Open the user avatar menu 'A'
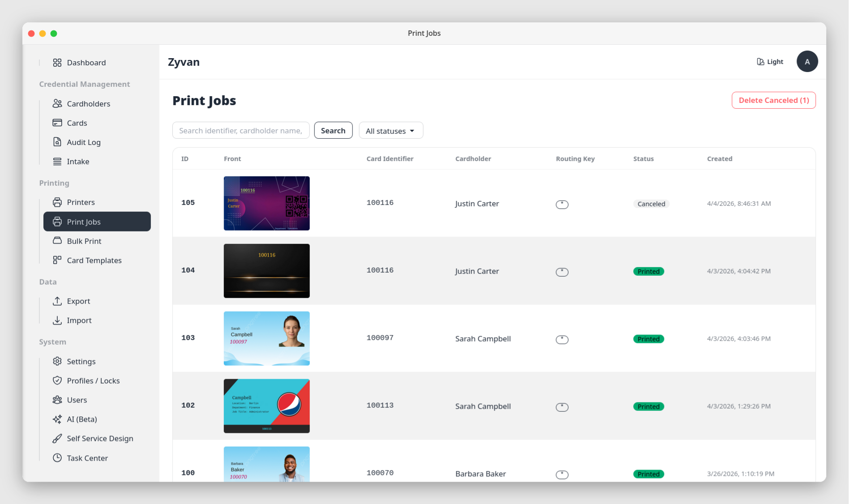 point(807,61)
